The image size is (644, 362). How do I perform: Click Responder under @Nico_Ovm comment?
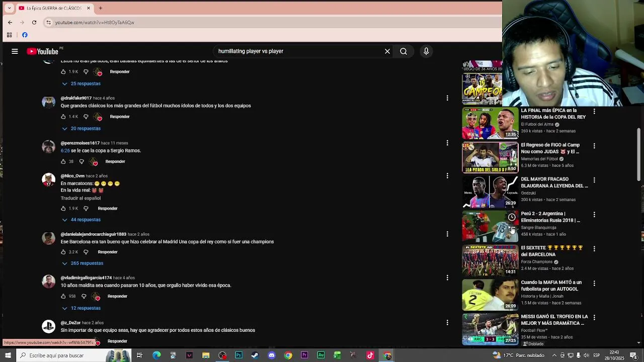coord(108,208)
